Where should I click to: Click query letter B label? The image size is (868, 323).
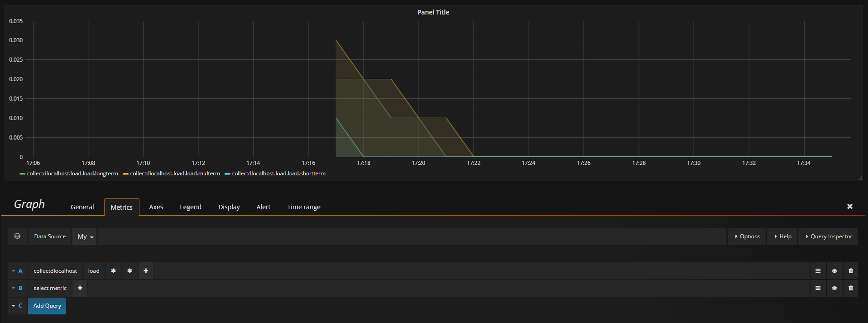click(x=20, y=288)
